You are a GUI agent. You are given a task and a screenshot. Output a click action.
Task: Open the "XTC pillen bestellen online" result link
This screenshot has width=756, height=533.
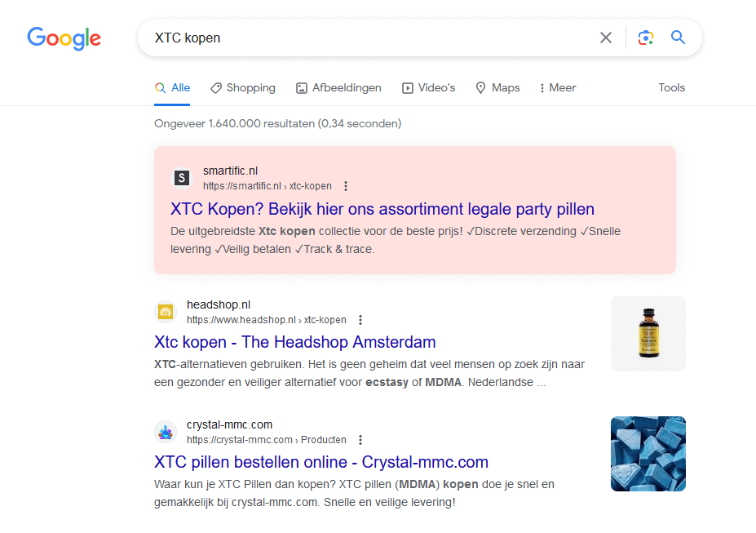321,462
